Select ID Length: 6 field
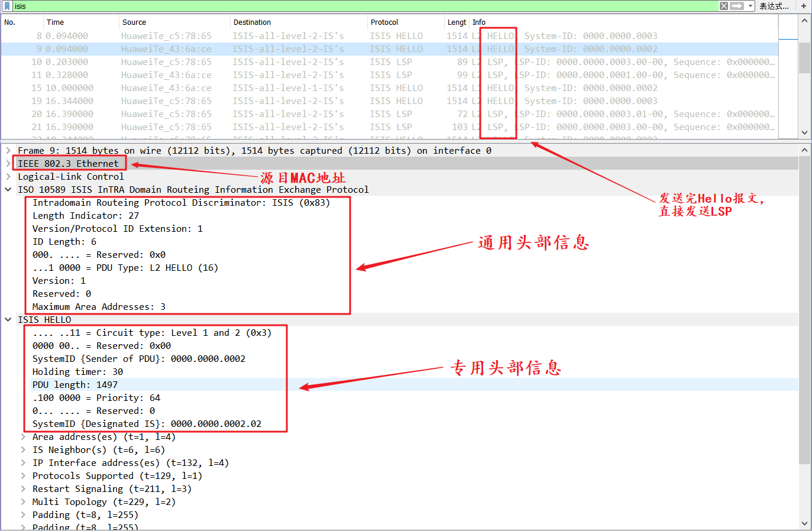This screenshot has width=812, height=531. click(64, 242)
